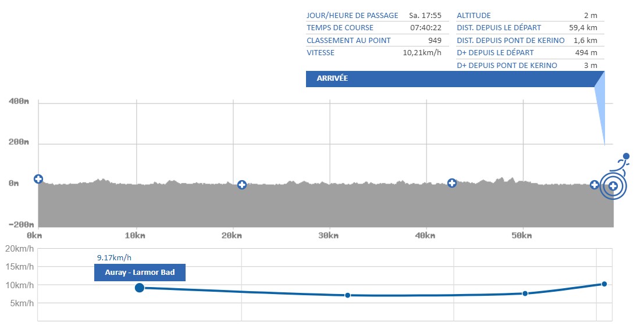The width and height of the screenshot is (644, 326).
Task: Select the third point on the speed curve
Action: 525,293
